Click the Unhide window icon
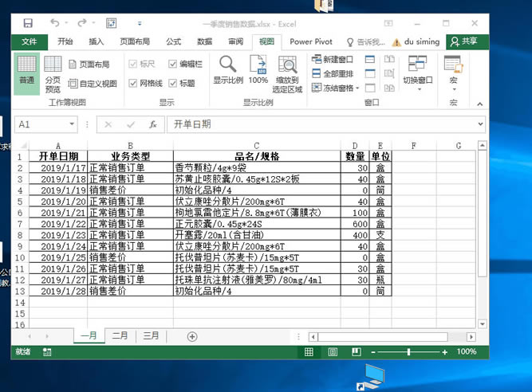The height and width of the screenshot is (392, 532). tap(370, 88)
